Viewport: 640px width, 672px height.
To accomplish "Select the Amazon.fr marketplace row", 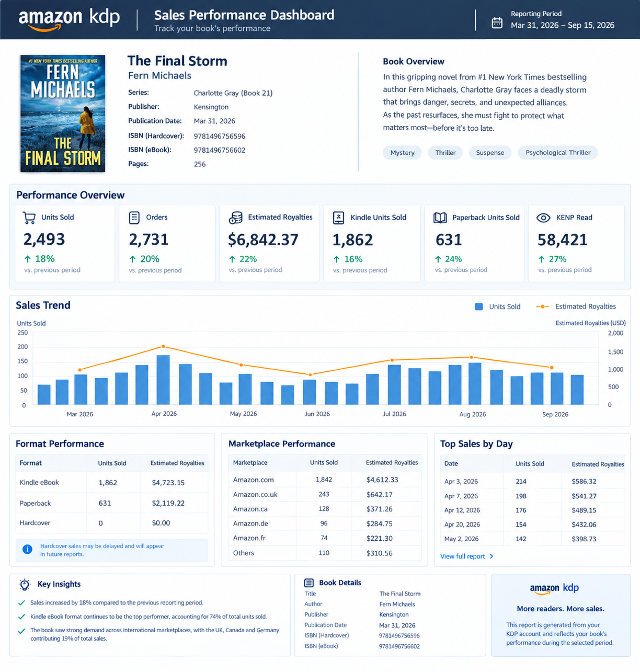I will 325,538.
